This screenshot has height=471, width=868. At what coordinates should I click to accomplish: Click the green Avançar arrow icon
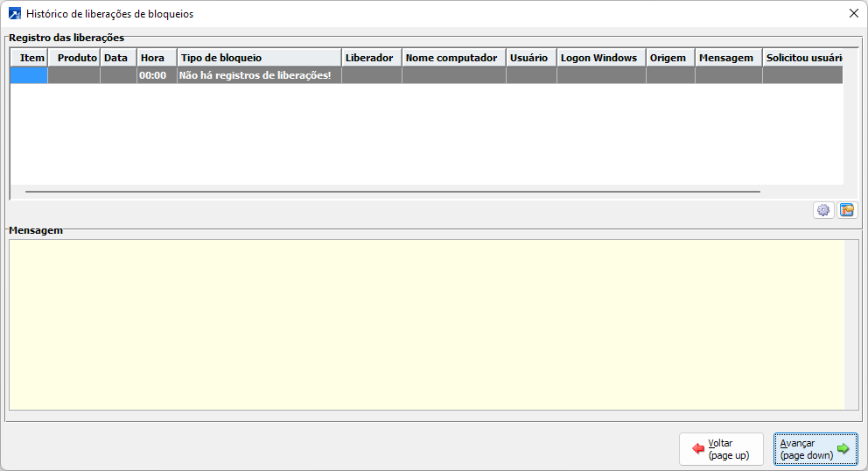point(843,449)
